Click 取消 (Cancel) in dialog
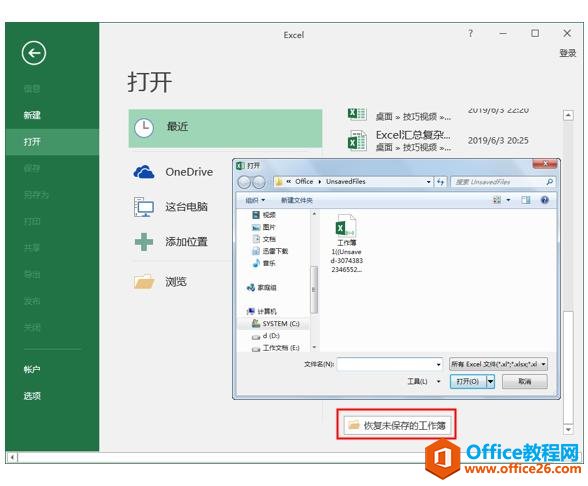Image resolution: width=588 pixels, height=486 pixels. [x=525, y=382]
